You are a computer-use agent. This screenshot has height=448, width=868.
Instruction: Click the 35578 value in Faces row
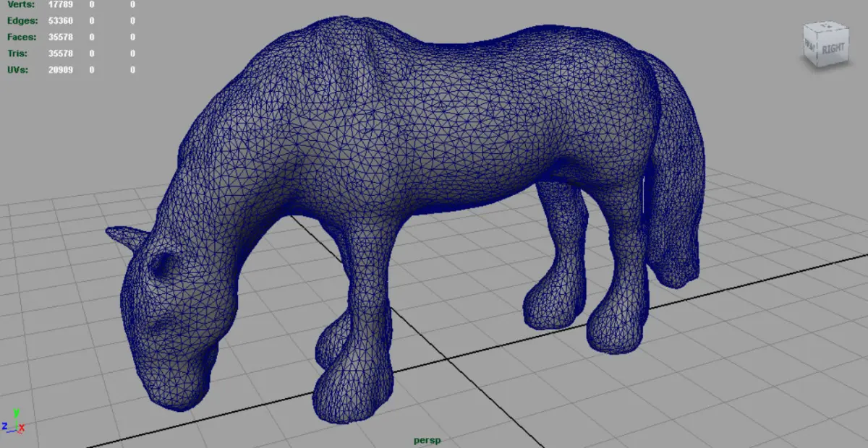coord(60,37)
